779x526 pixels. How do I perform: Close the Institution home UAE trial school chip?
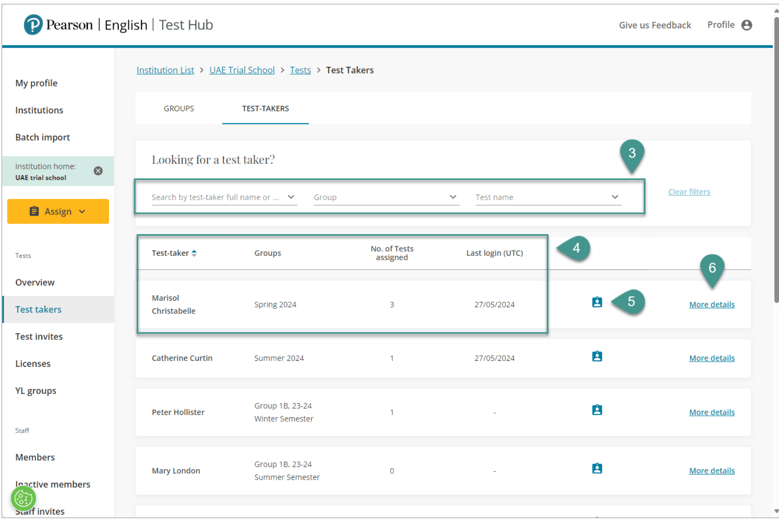tap(98, 171)
